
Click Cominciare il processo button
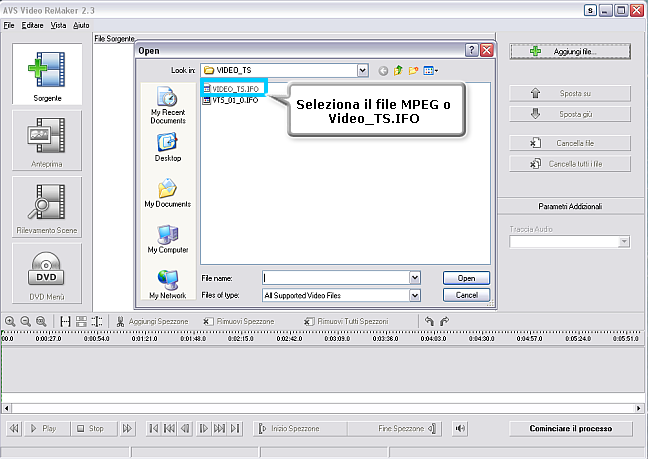pyautogui.click(x=571, y=428)
